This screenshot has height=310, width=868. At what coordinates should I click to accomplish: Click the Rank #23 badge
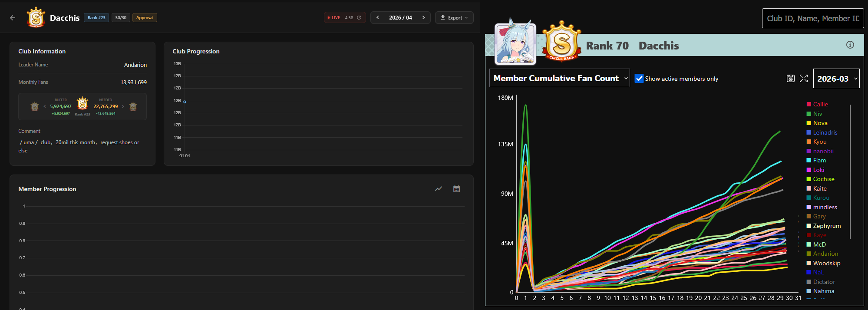click(96, 18)
